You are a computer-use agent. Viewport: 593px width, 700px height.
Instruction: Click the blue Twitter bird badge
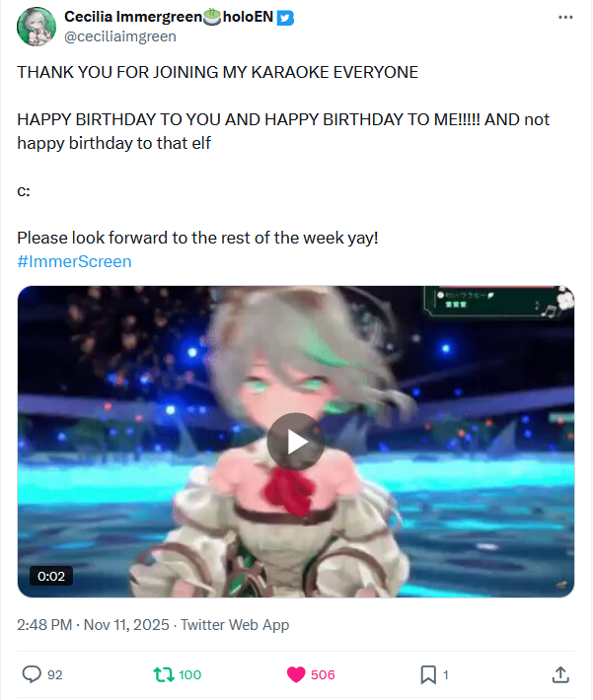pos(285,18)
